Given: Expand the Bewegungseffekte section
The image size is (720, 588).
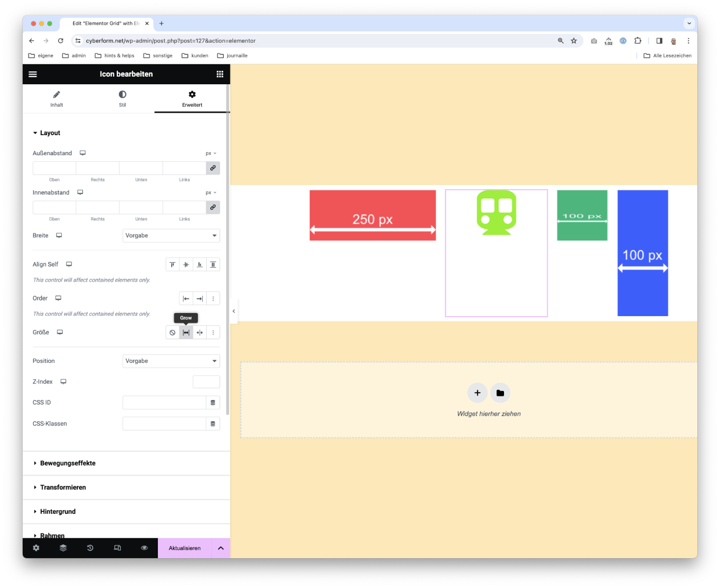Looking at the screenshot, I should pyautogui.click(x=68, y=463).
